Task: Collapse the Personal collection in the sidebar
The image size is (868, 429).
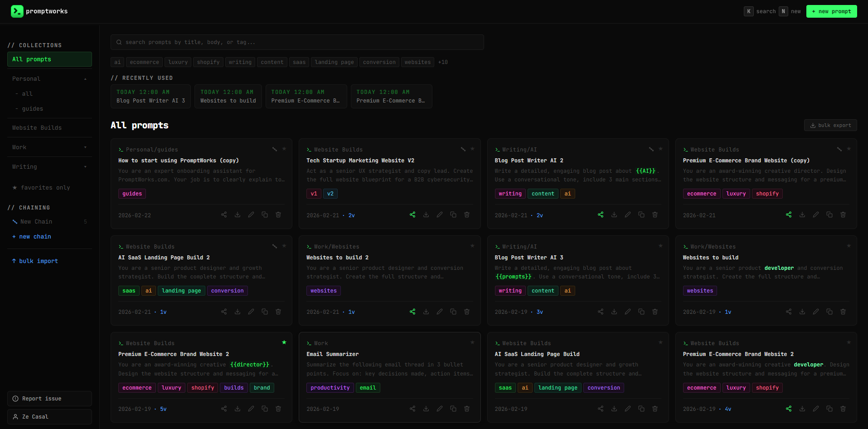Action: click(x=85, y=78)
